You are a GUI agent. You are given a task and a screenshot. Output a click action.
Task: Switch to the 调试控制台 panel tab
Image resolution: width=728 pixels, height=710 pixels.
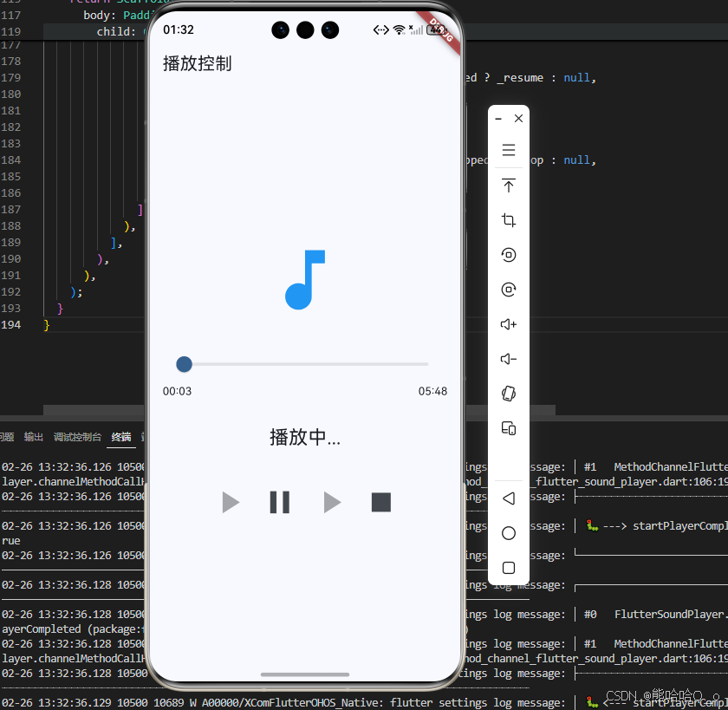[77, 437]
